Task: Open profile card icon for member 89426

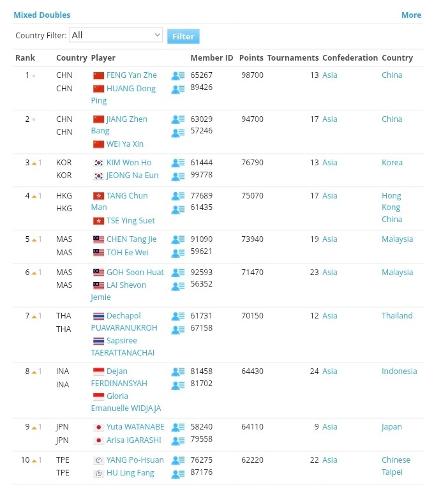Action: tap(177, 89)
